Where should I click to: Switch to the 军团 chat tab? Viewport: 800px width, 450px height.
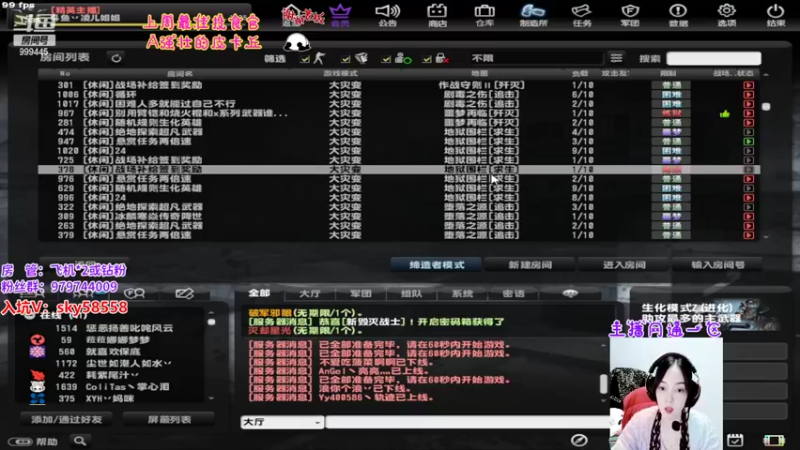(x=361, y=293)
